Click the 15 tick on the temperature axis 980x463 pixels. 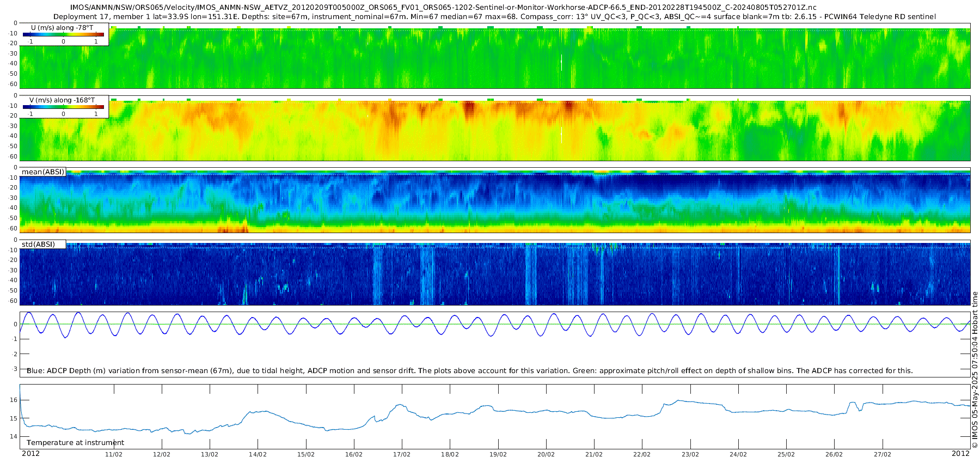[x=14, y=418]
